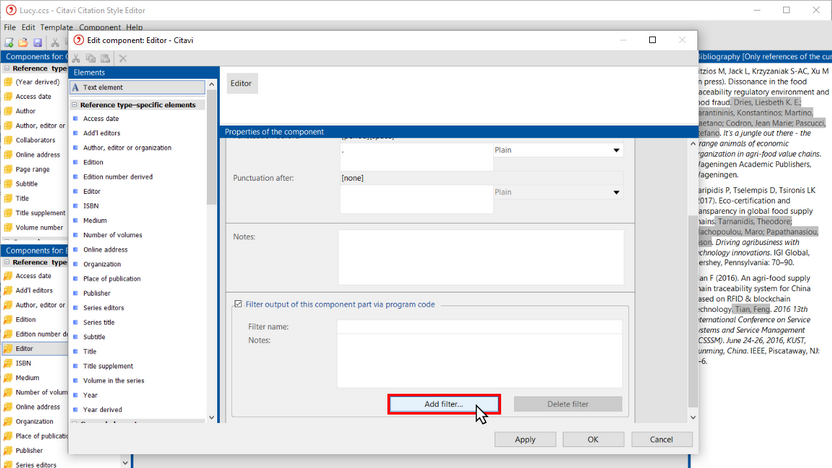Click the Apply button
Image resolution: width=832 pixels, height=468 pixels.
point(525,439)
